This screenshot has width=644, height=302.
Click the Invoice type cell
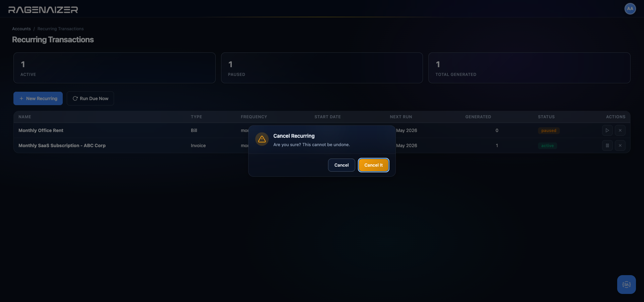coord(198,145)
